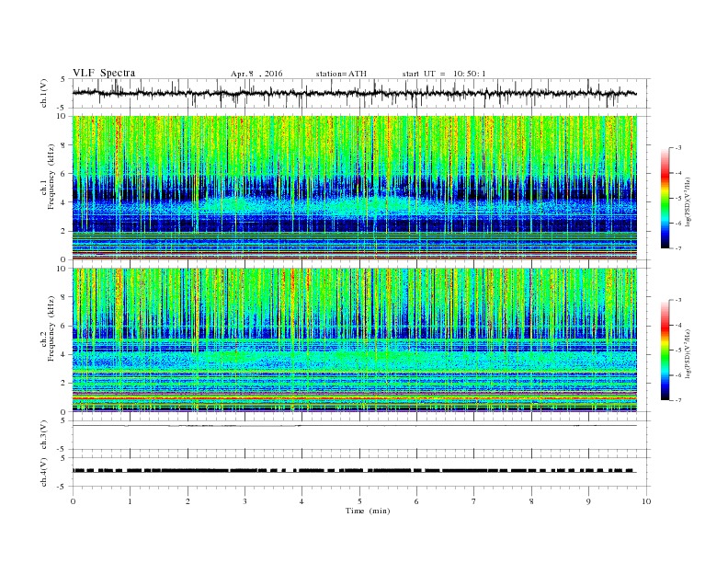Click the "3" tick on the time axis
The height and width of the screenshot is (563, 728).
tap(245, 501)
